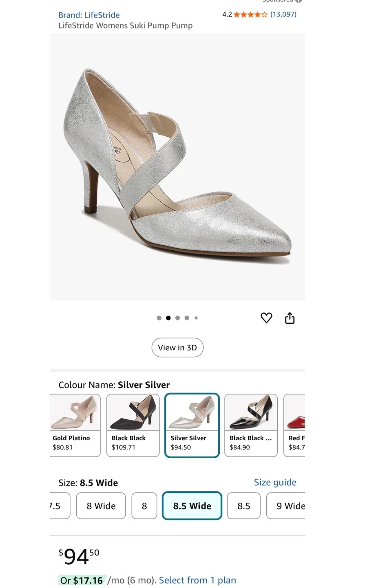This screenshot has width=376, height=588.
Task: Open the Size guide
Action: pyautogui.click(x=275, y=482)
